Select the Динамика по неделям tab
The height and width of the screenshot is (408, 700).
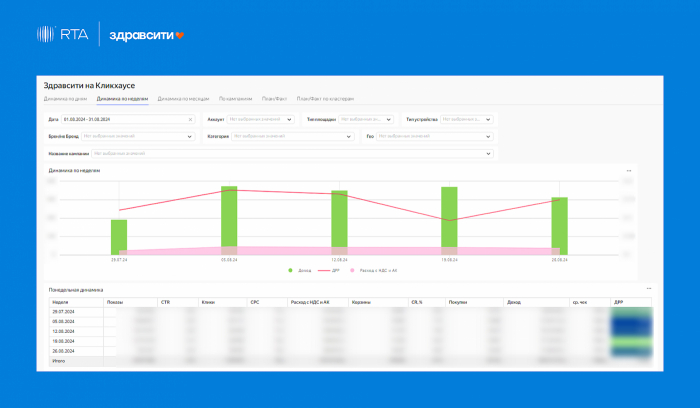[122, 99]
